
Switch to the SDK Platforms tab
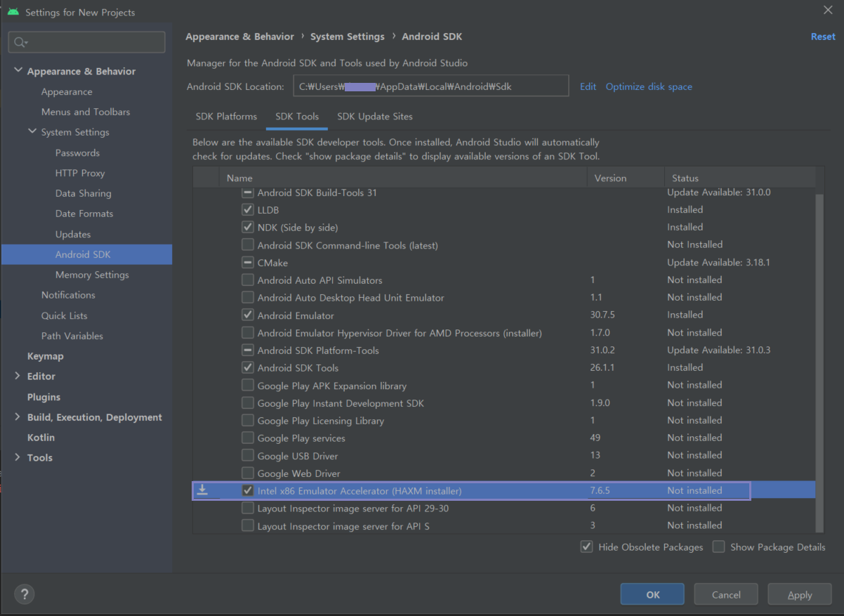[226, 117]
